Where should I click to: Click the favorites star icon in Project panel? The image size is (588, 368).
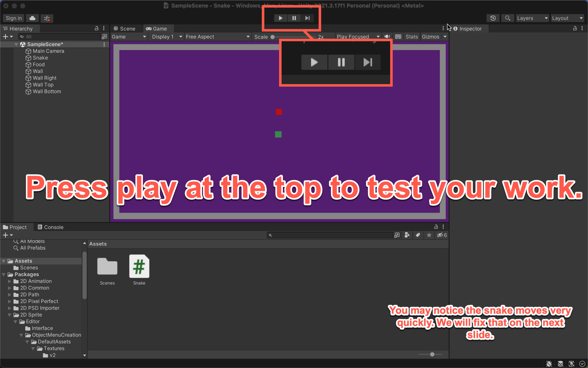click(429, 235)
